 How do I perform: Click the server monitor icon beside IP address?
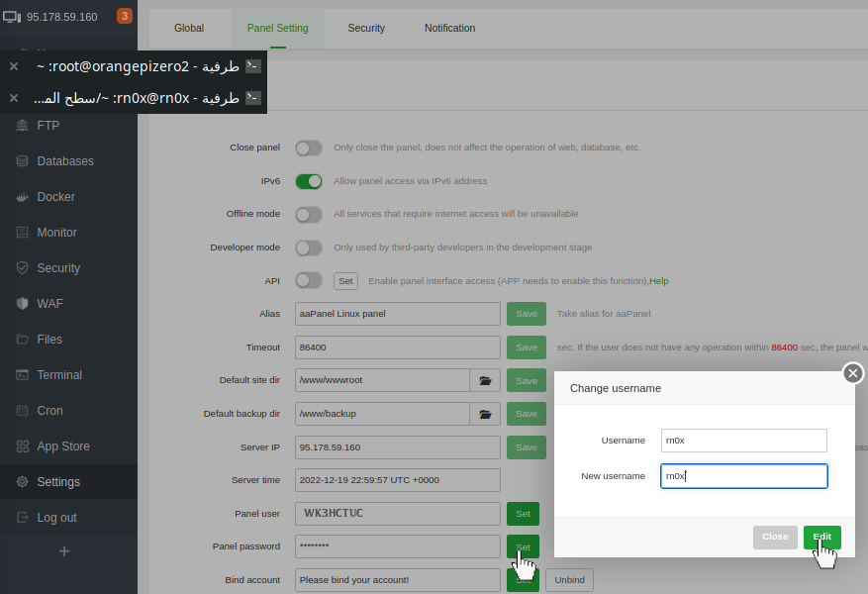click(x=12, y=17)
